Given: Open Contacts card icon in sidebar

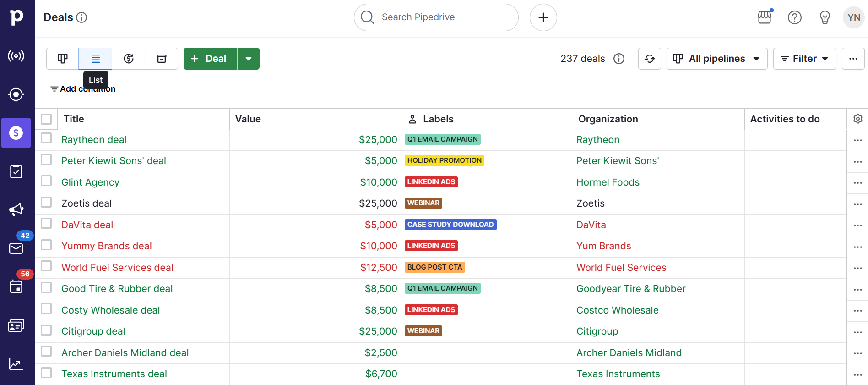Looking at the screenshot, I should [x=16, y=326].
